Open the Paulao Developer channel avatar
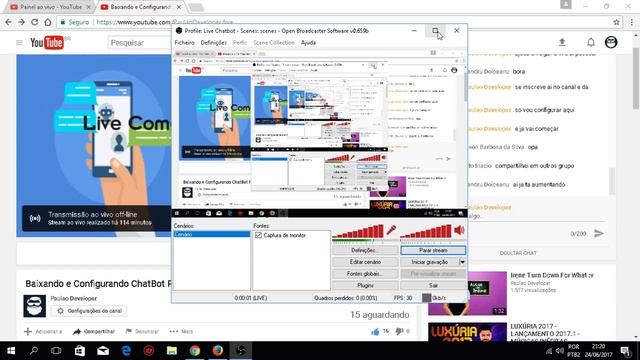 point(34,306)
